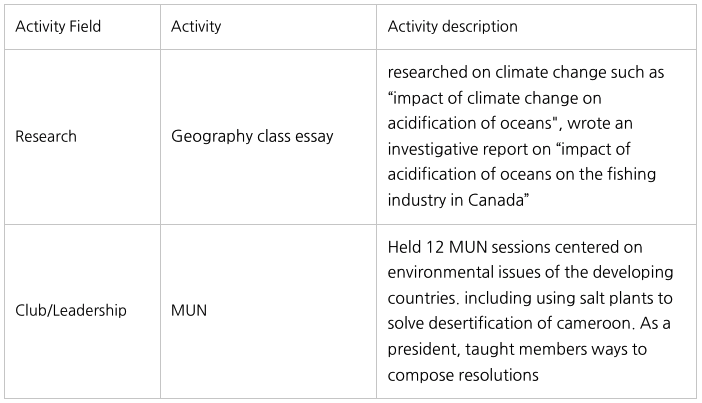Viewport: 702px width, 403px height.
Task: Click the Activity Field header cell
Action: pos(57,27)
